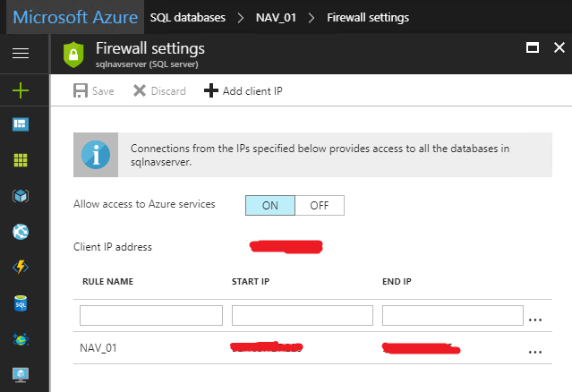Open Function Apps lightning icon
Viewport: 572px width, 392px height.
point(20,268)
